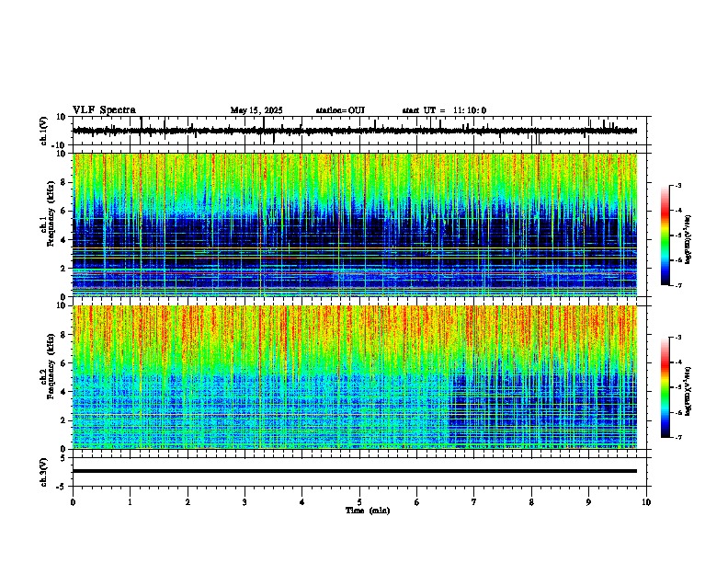Click the ch.2 colorbar log(PSD) label
Viewport: 728px width, 563px height.
coord(688,391)
